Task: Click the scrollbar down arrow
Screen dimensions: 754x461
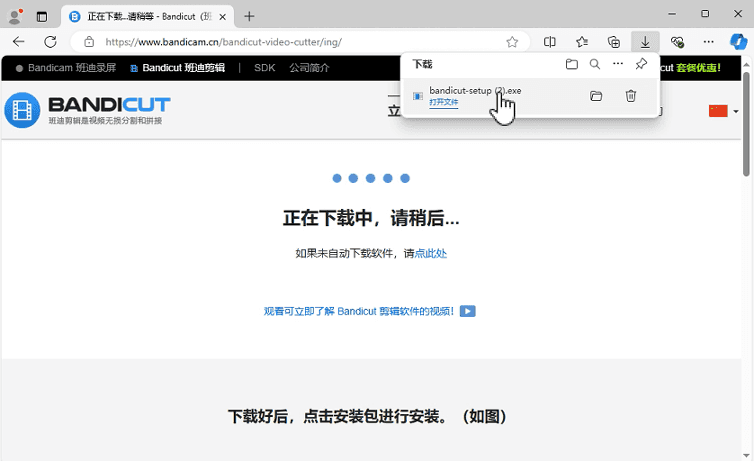Action: 746,455
